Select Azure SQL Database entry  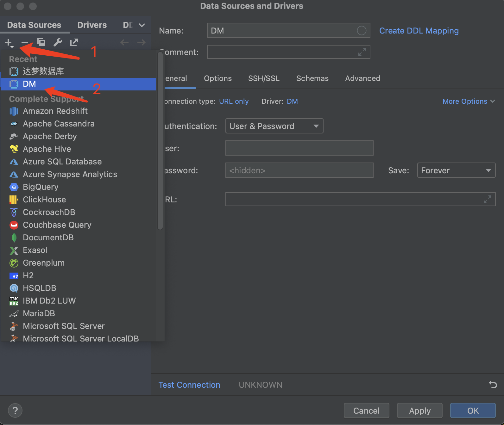[79, 162]
